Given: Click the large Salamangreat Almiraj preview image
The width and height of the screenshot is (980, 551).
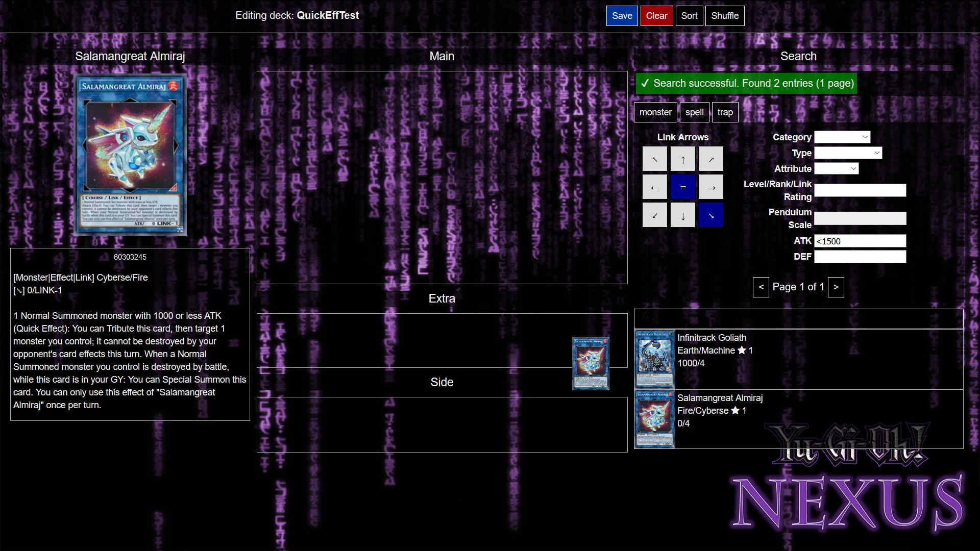Looking at the screenshot, I should [130, 155].
